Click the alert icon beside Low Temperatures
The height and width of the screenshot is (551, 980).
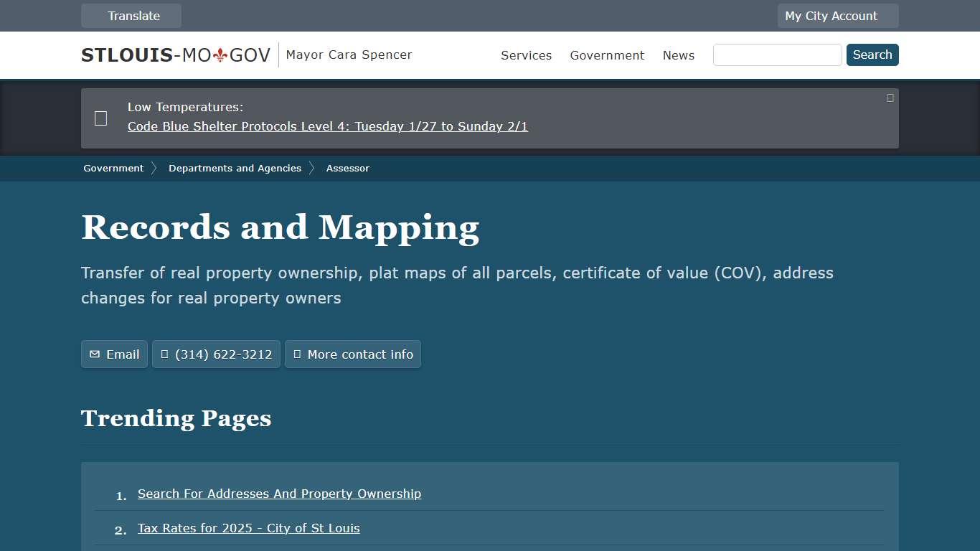(x=100, y=118)
